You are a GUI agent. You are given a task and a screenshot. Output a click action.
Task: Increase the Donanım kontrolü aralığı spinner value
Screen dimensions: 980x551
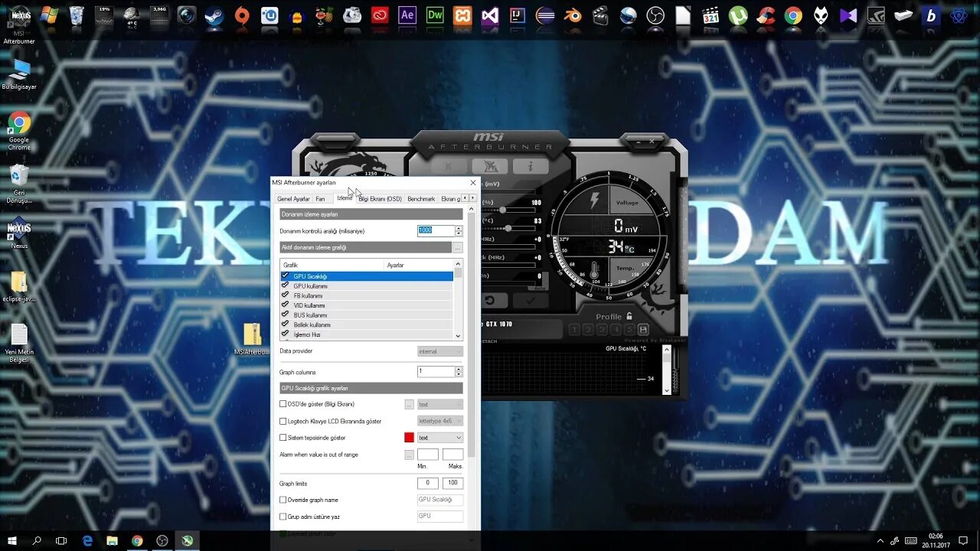coord(459,228)
